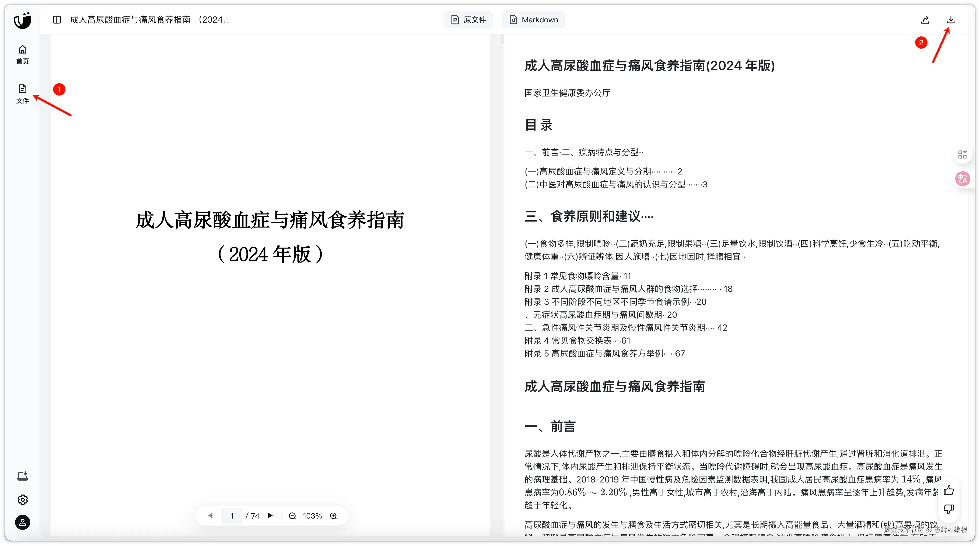Zoom in the PDF view

[333, 516]
